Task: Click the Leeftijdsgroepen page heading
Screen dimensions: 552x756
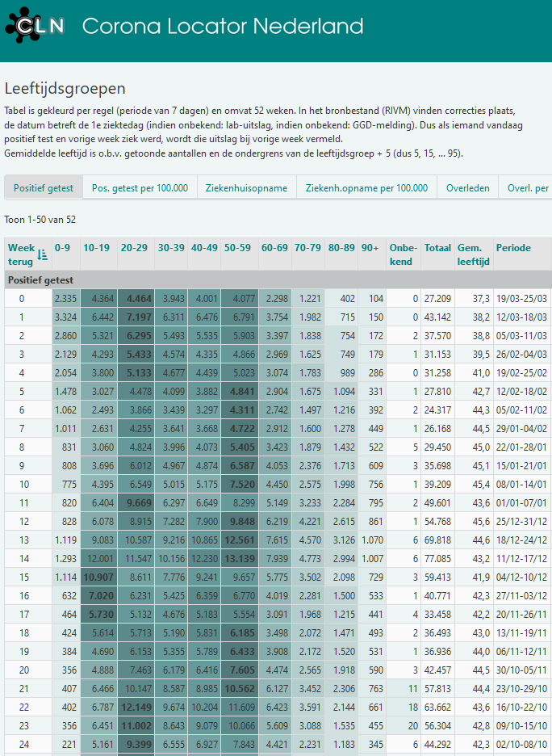Action: 65,89
